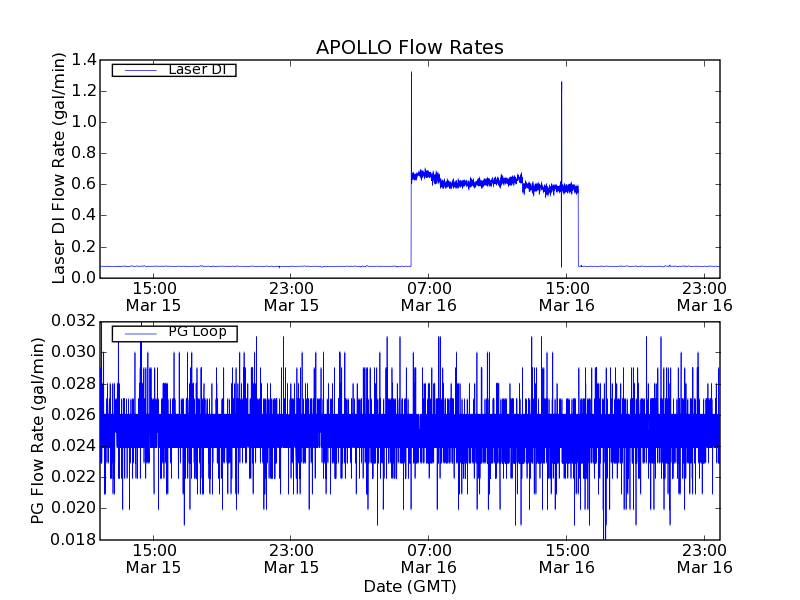Screen dimensions: 800x600
Task: Click "15:00 Mar 15" tick under the bottom plot
Action: pyautogui.click(x=153, y=558)
